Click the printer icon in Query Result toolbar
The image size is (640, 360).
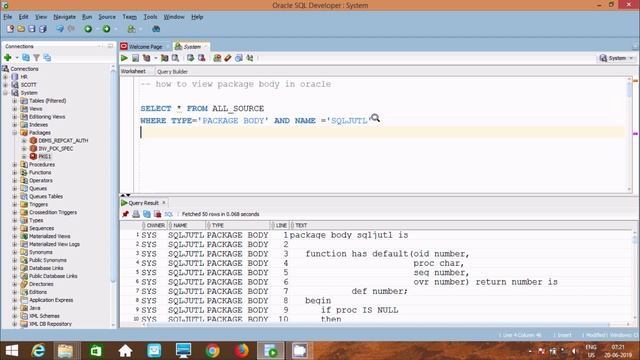[136, 214]
